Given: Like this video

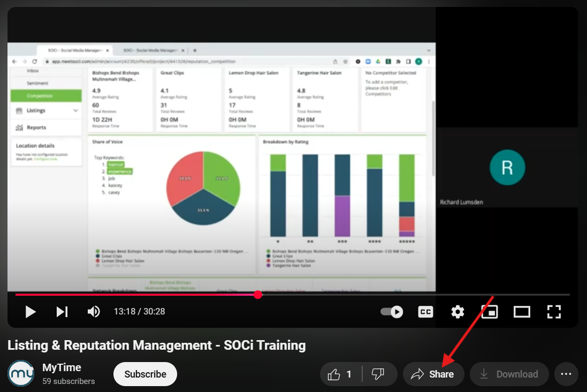Looking at the screenshot, I should click(x=341, y=374).
